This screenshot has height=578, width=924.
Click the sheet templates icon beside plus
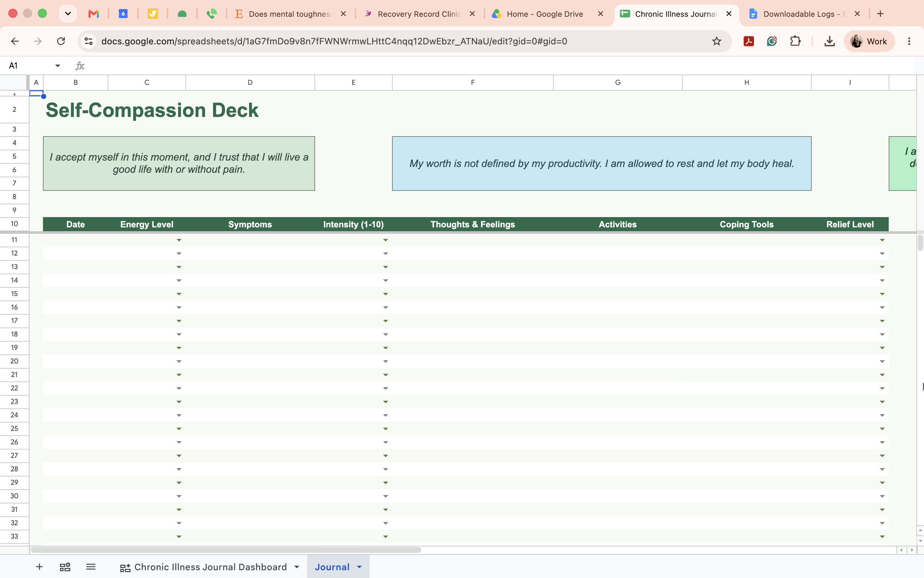pyautogui.click(x=65, y=567)
